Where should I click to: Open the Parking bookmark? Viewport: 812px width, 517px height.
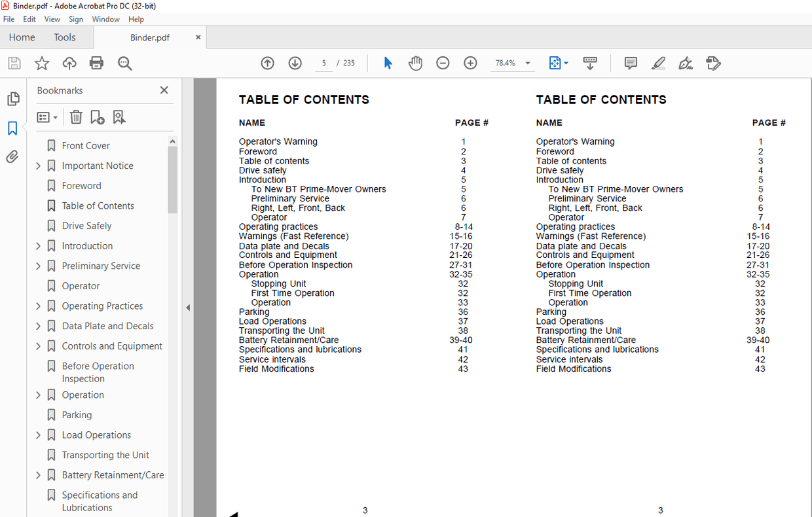77,415
